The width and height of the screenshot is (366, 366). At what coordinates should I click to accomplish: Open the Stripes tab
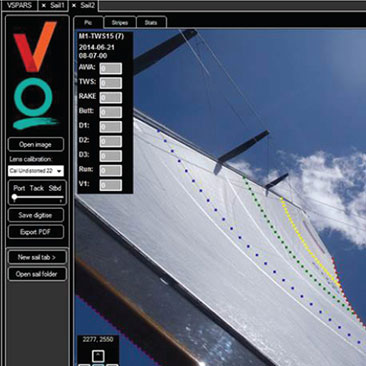click(x=120, y=23)
